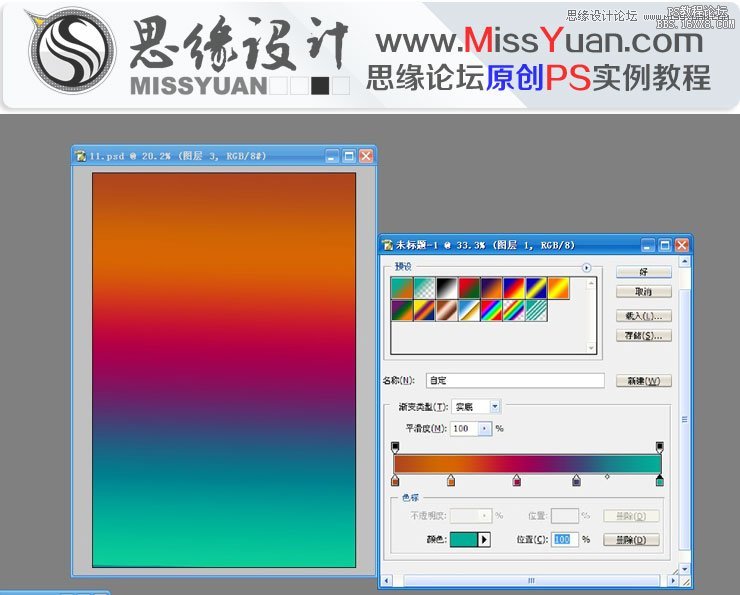The width and height of the screenshot is (740, 595).
Task: Select the crimson color stop under gradient
Action: [x=517, y=480]
